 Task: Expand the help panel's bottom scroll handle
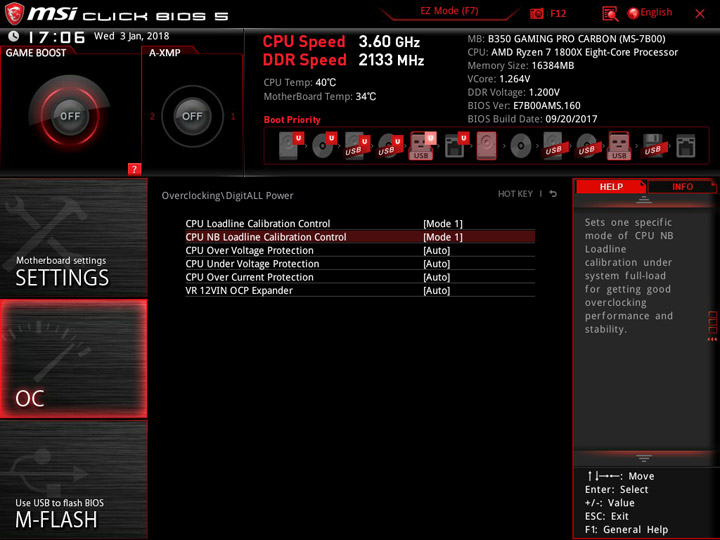(644, 458)
